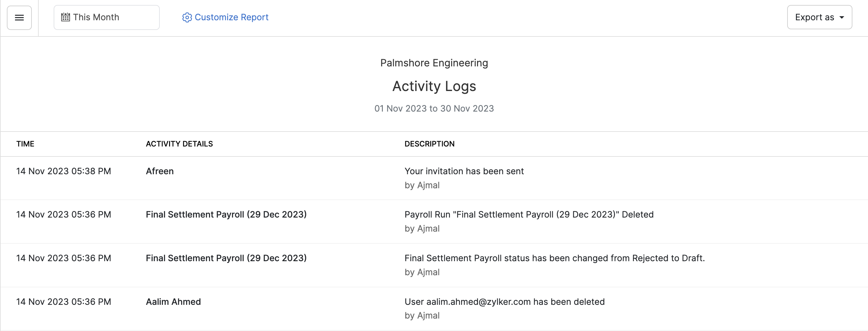Expand the Export as dropdown arrow
Image resolution: width=868 pixels, height=331 pixels.
841,17
